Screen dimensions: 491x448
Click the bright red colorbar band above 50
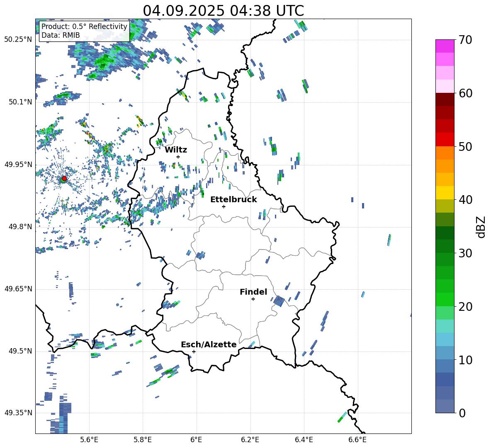click(445, 140)
